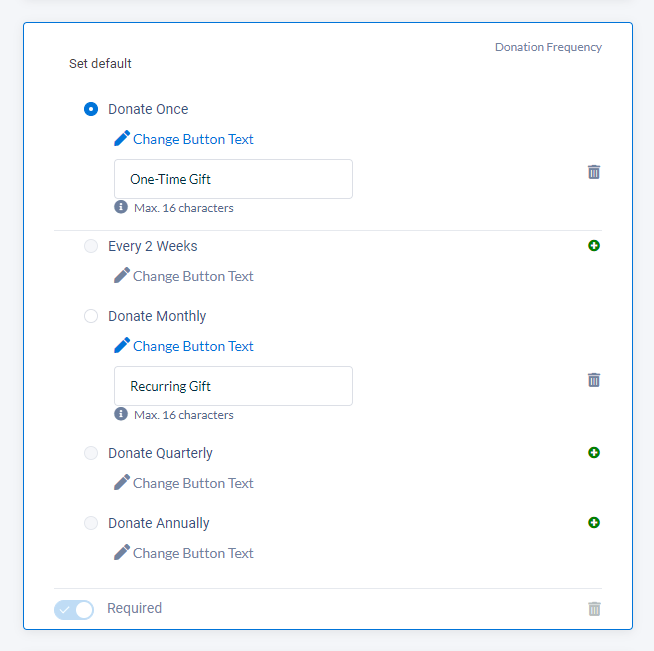654x651 pixels.
Task: Click info icon under One-Time Gift field
Action: 121,207
